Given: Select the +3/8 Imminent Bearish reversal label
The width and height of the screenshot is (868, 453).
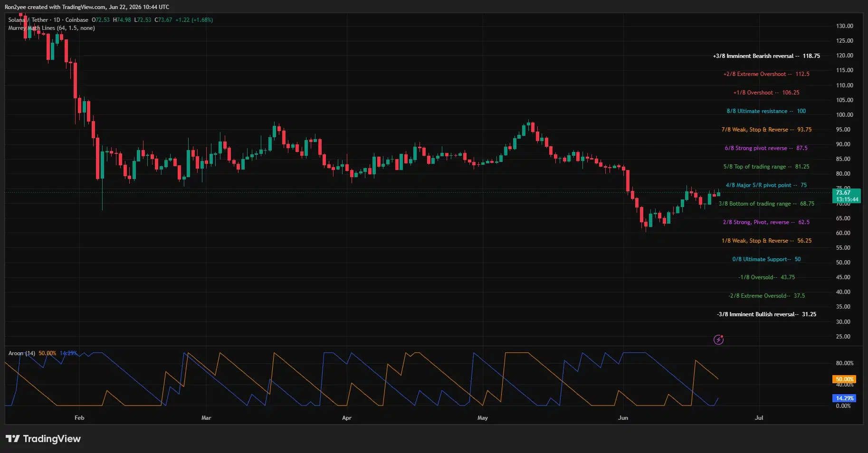Looking at the screenshot, I should [766, 56].
